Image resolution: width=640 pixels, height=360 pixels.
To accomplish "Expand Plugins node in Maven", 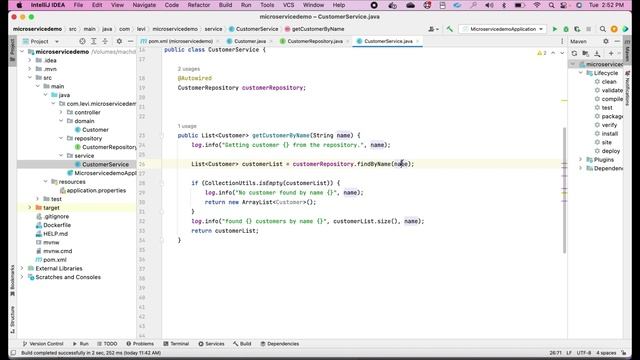I will coord(581,160).
